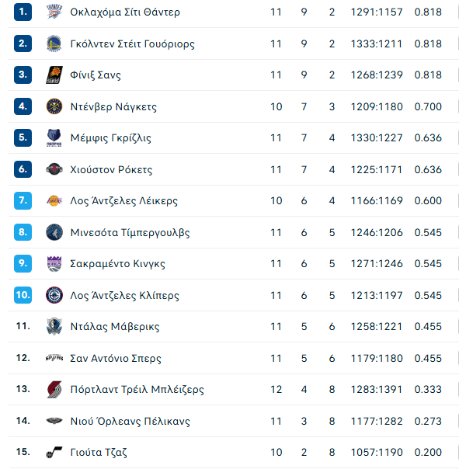Click the rank 1 position badge
Screen dimensions: 459x476
23,12
